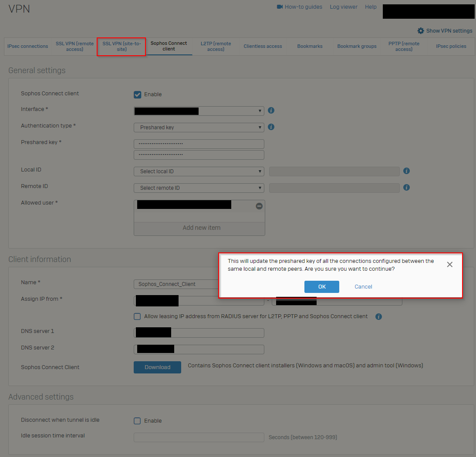Open the Interface dropdown
Image resolution: width=476 pixels, height=457 pixels.
199,111
